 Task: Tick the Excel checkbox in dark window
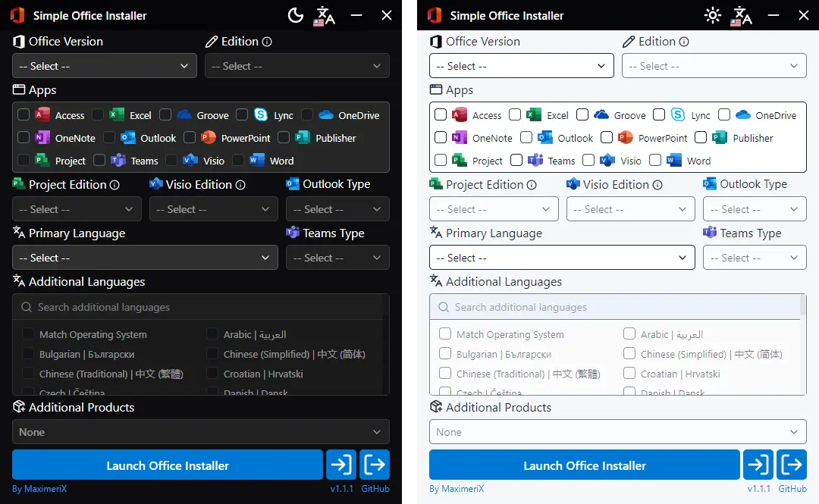tap(98, 115)
